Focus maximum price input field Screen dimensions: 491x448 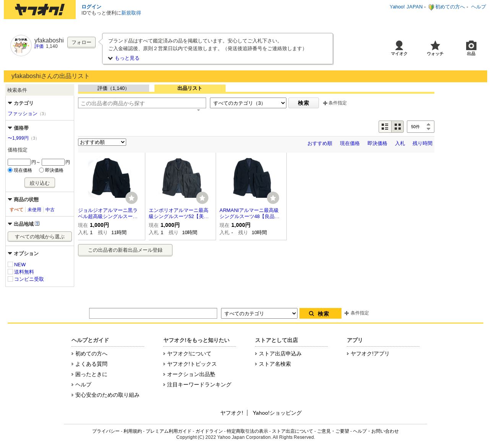pyautogui.click(x=53, y=162)
